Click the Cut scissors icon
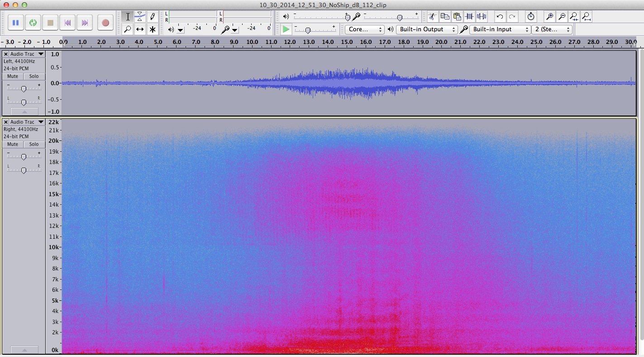The image size is (644, 357). pos(432,17)
